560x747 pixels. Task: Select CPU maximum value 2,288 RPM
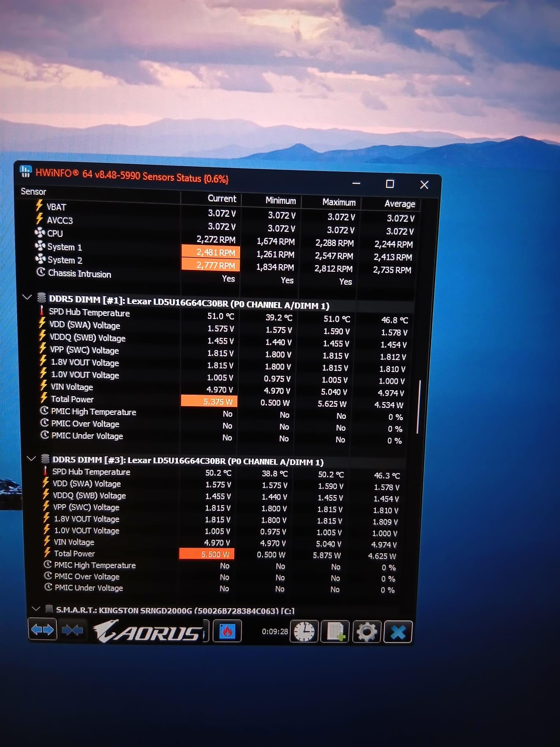click(x=335, y=243)
